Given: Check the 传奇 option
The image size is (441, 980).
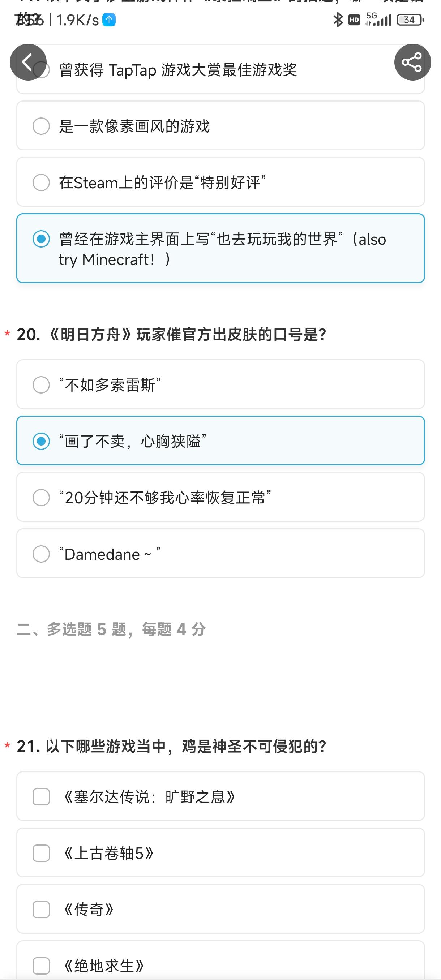Looking at the screenshot, I should click(x=220, y=909).
